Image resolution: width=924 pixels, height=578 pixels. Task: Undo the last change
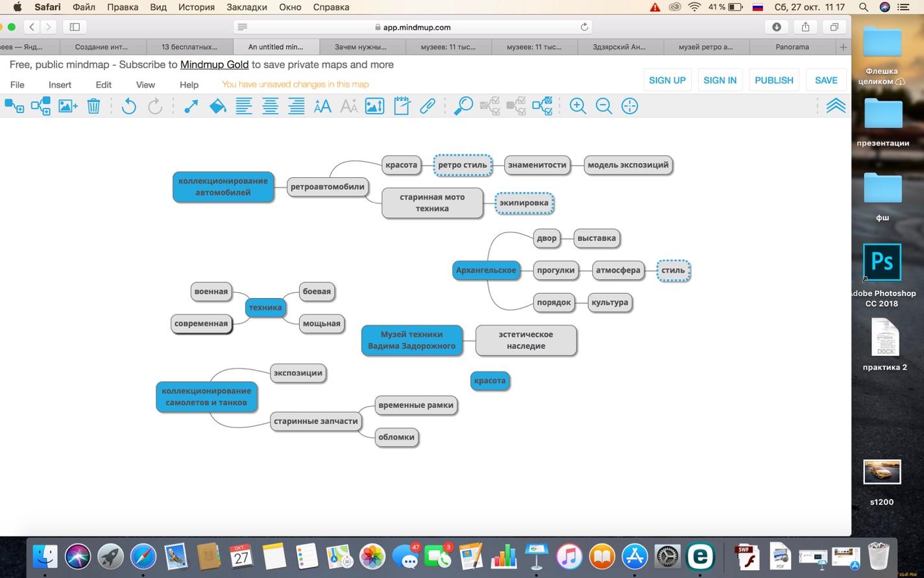tap(128, 106)
